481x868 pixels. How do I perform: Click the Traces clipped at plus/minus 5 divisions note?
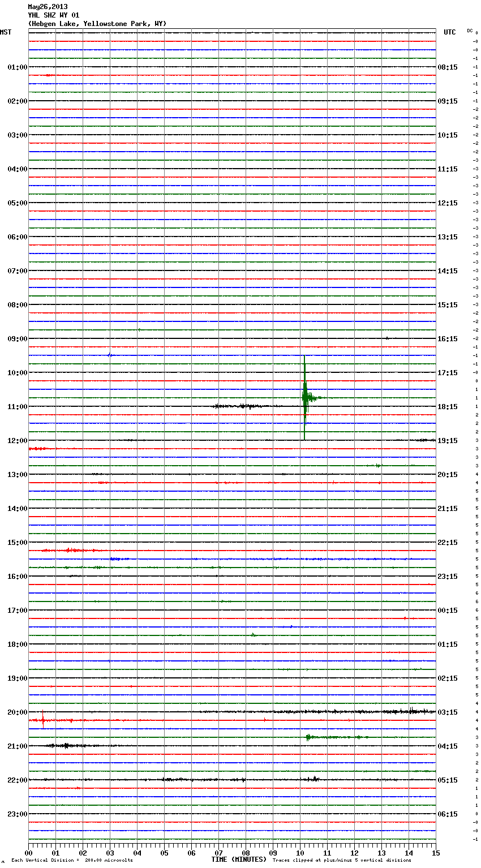(x=342, y=861)
